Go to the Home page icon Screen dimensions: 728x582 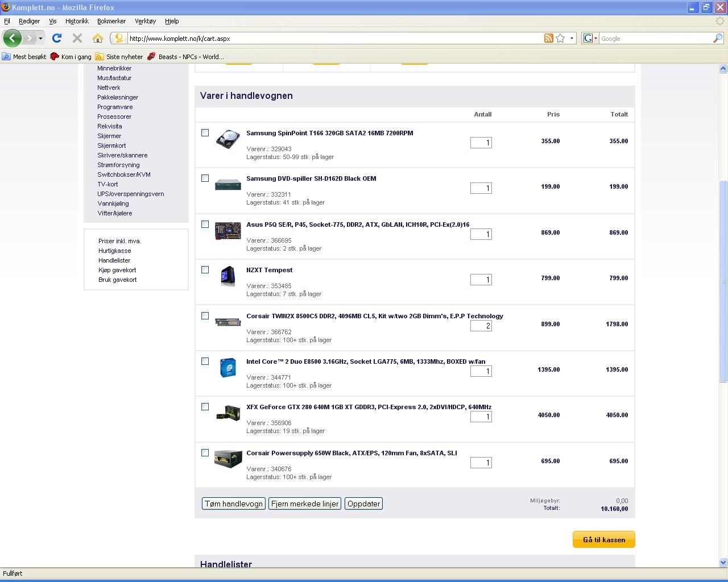tap(98, 38)
